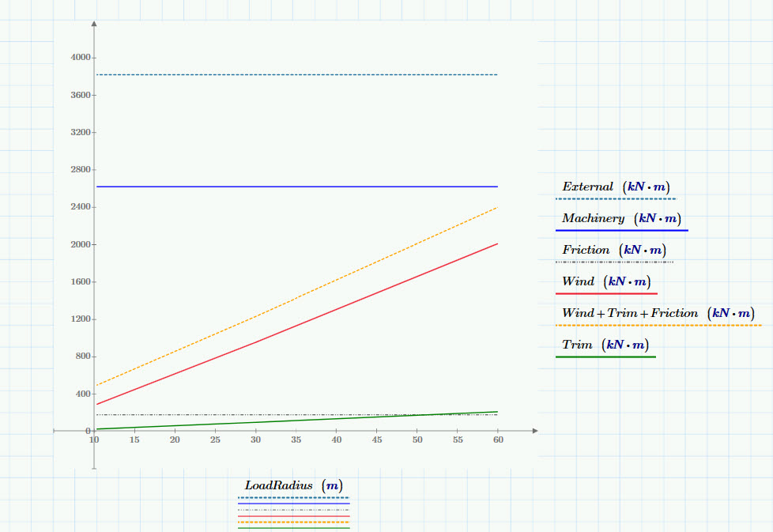Viewport: 773px width, 532px height.
Task: Click the bottom green trace line below LoadRadius
Action: point(294,528)
